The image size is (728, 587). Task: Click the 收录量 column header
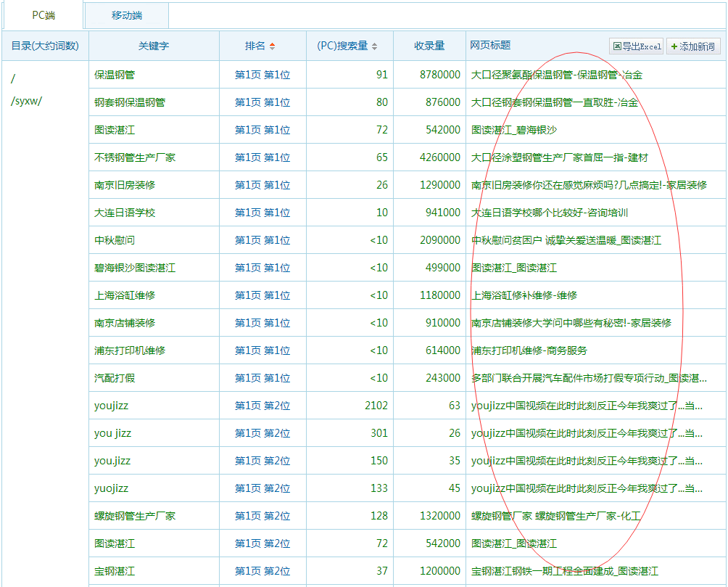[429, 46]
